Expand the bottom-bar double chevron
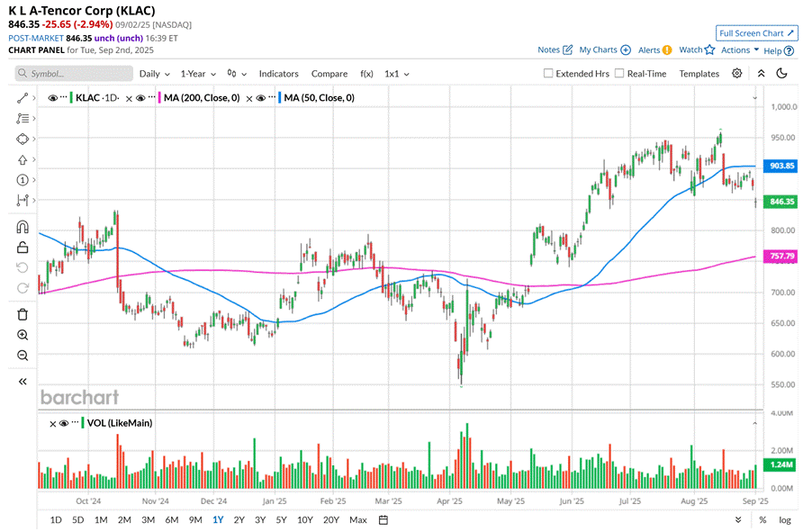Screen dimensions: 812x532 click(738, 519)
